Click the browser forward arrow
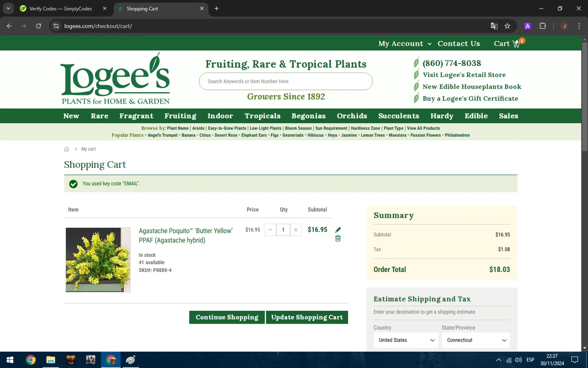 [x=24, y=26]
